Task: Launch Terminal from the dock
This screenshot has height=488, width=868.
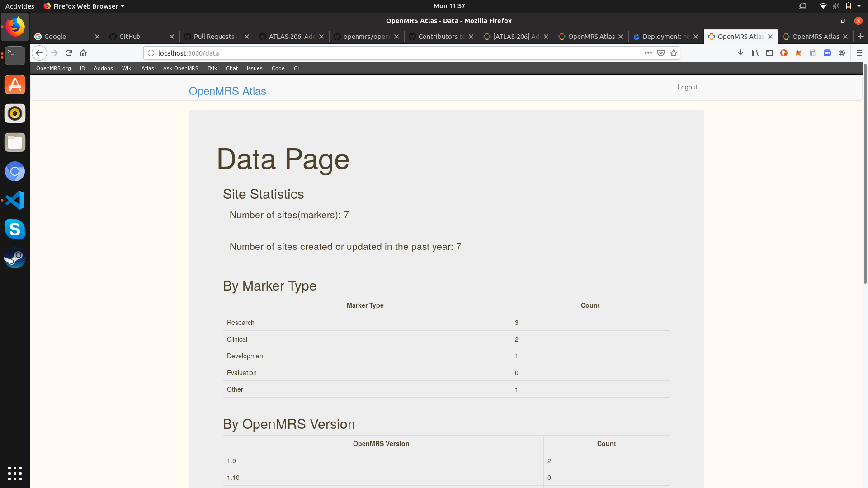Action: coord(15,56)
